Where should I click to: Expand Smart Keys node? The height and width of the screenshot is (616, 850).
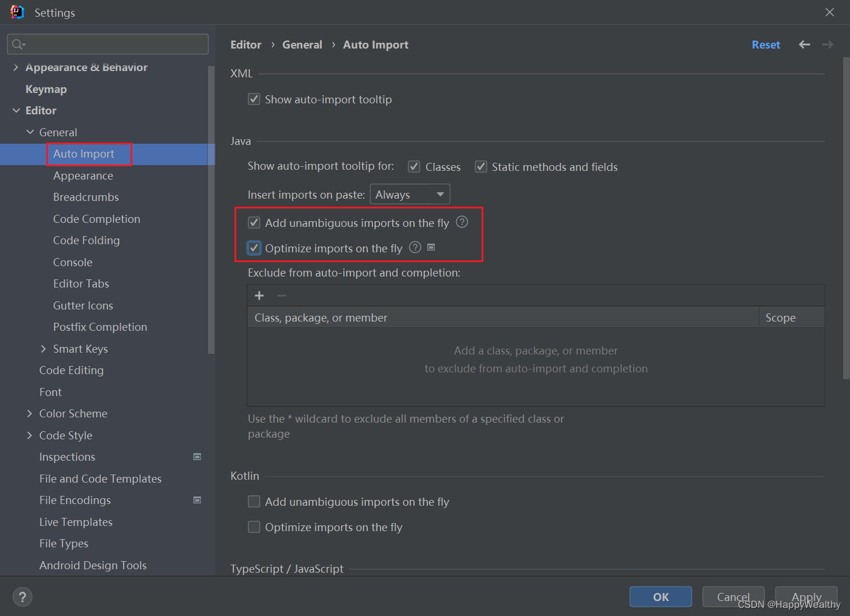pos(43,349)
